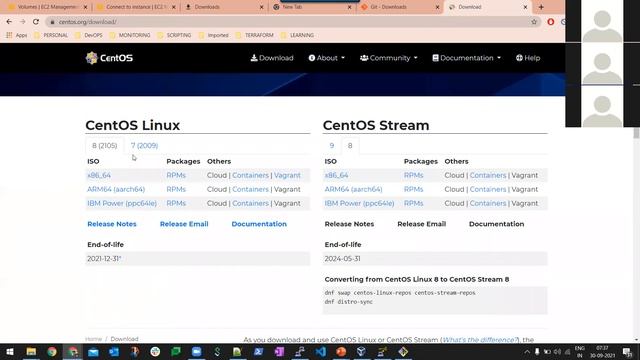The image size is (640, 360).
Task: Select the CentOS Stream 8 tab
Action: pos(350,146)
